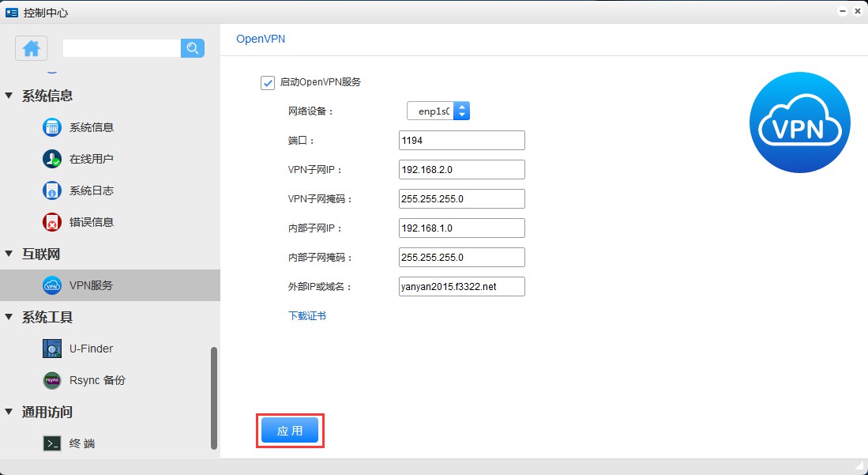Open 系统日志 system log icon

(52, 190)
